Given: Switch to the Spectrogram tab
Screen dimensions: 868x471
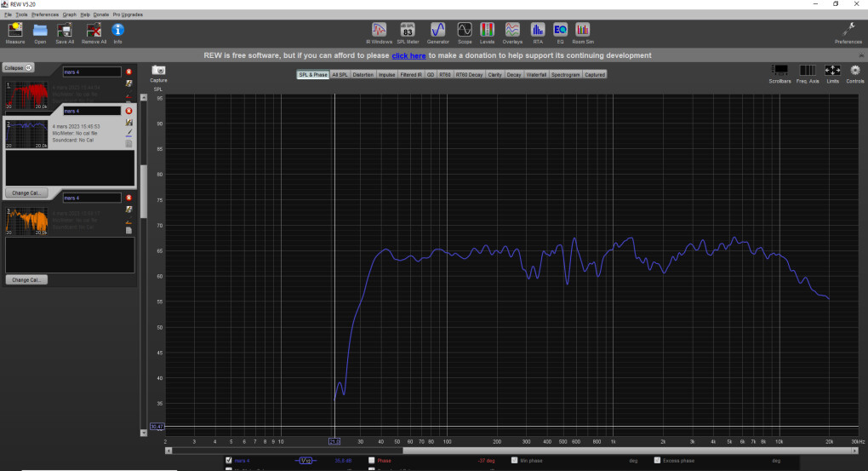Looking at the screenshot, I should pyautogui.click(x=566, y=75).
